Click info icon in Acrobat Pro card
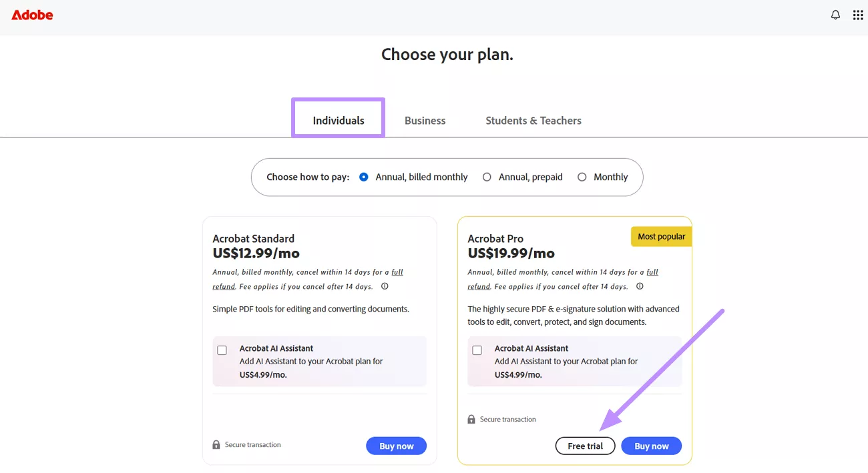 (x=640, y=286)
